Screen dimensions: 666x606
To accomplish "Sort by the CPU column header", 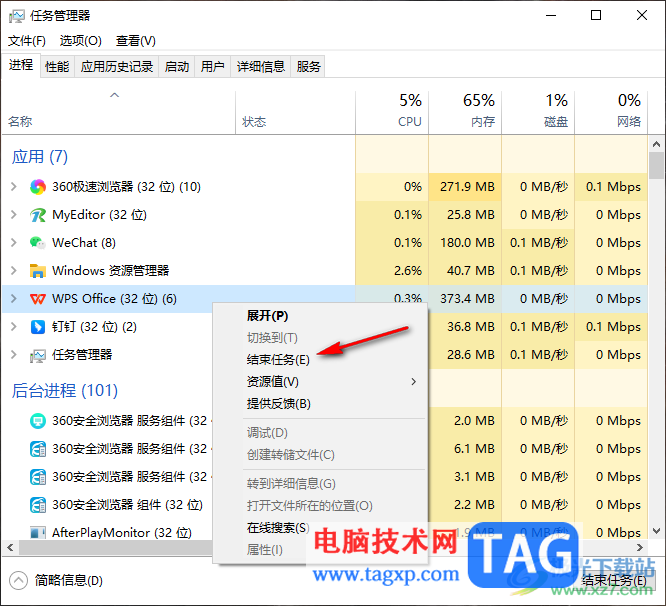I will (392, 113).
